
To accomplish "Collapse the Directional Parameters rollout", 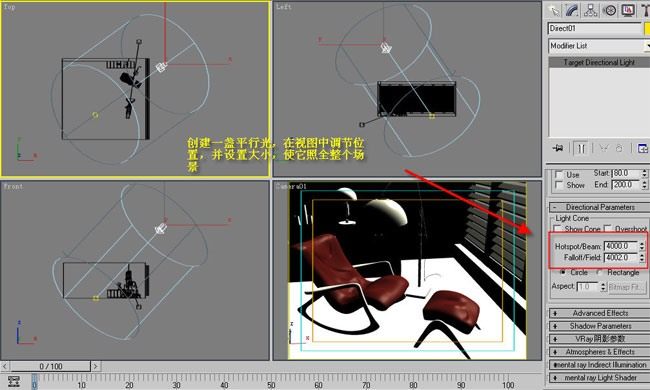I will pos(599,207).
